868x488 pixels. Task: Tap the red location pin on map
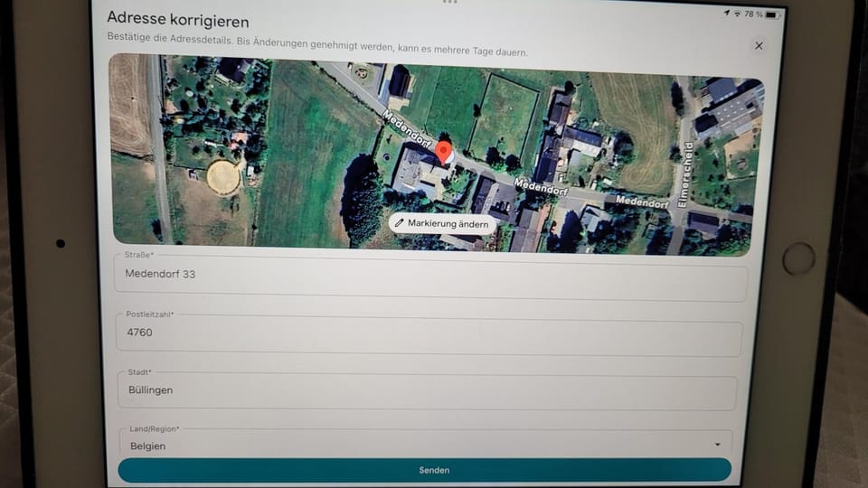click(x=444, y=151)
